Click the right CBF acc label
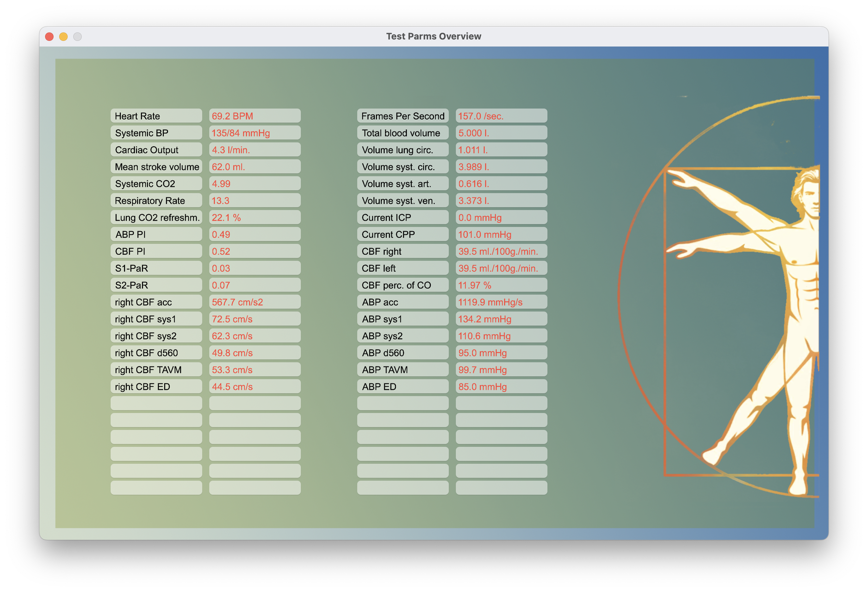 pyautogui.click(x=156, y=302)
